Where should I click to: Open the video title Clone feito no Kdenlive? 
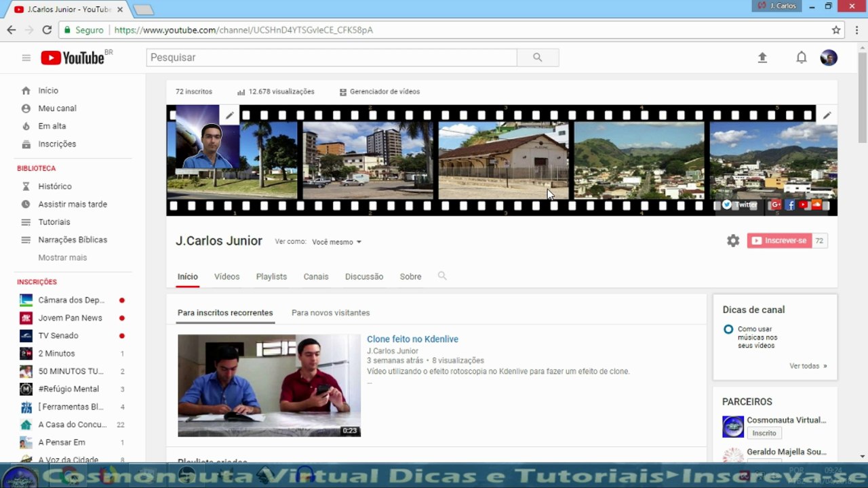[412, 339]
